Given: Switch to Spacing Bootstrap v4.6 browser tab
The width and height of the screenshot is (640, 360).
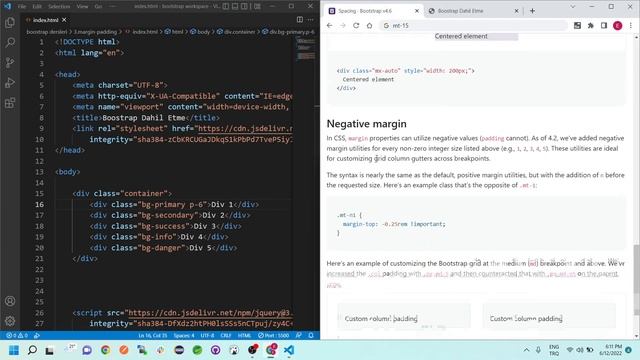Looking at the screenshot, I should 364,11.
